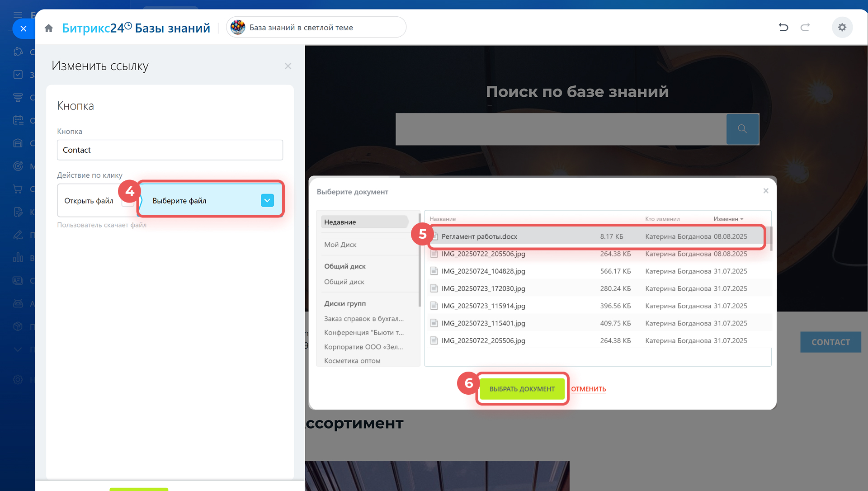
Task: Open document-sign icon in left sidebar
Action: [18, 212]
